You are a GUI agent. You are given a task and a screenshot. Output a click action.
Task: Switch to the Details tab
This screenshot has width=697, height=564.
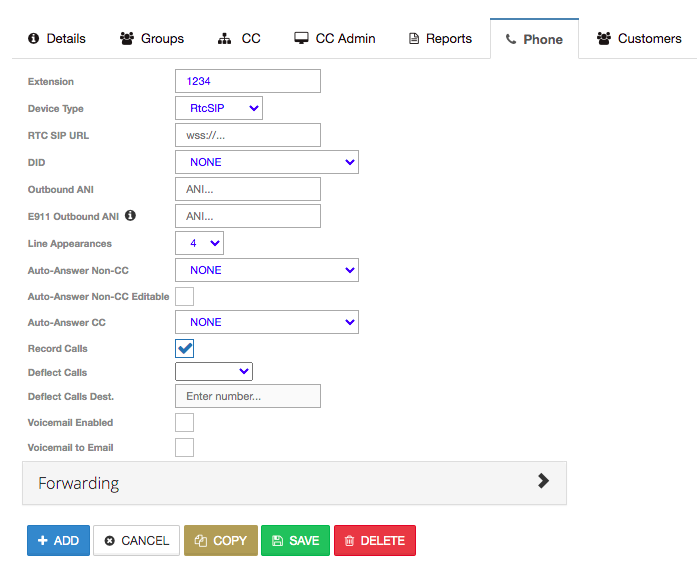tap(56, 39)
